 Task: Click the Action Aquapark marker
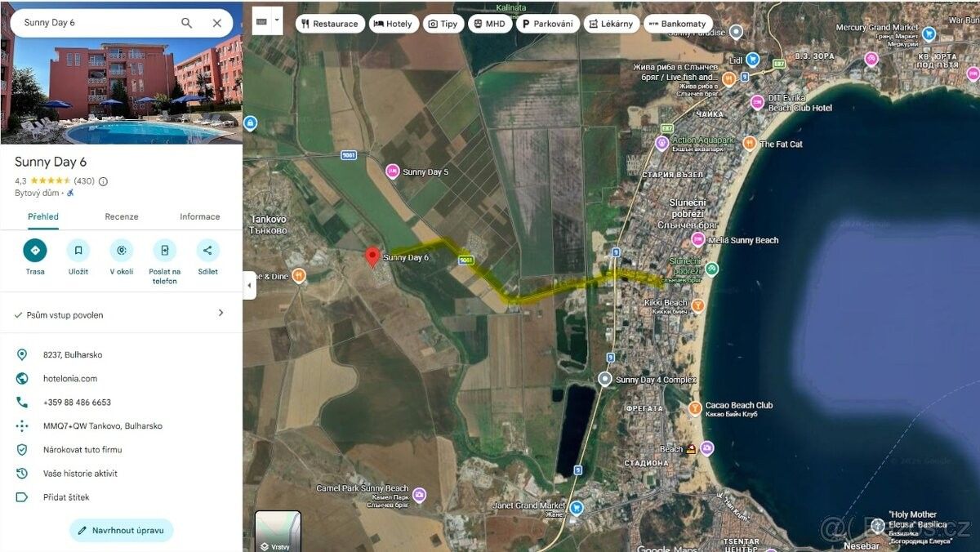pos(662,143)
